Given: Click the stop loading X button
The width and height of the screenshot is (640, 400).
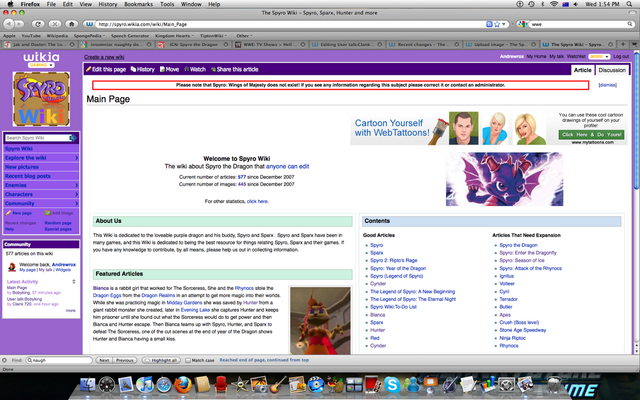Looking at the screenshot, I should pos(55,24).
